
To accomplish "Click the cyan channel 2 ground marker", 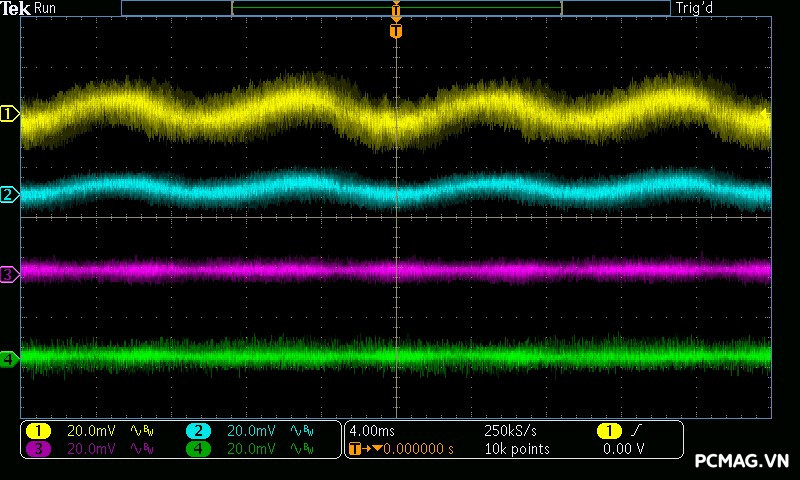I will (x=10, y=194).
